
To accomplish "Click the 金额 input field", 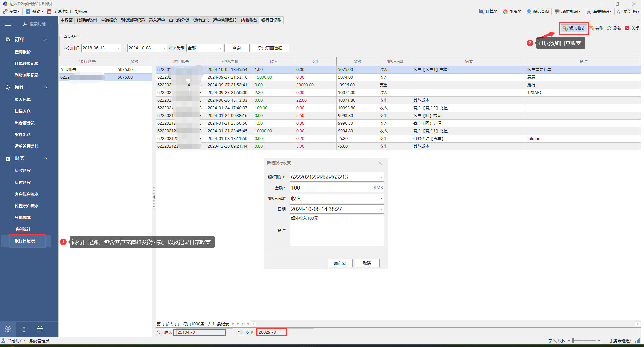I will (331, 188).
